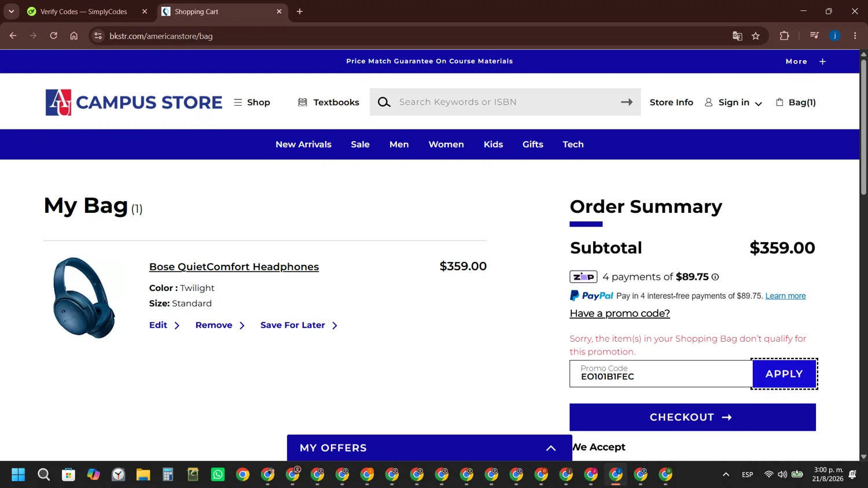868x488 pixels.
Task: Open the Sale menu
Action: tap(360, 145)
